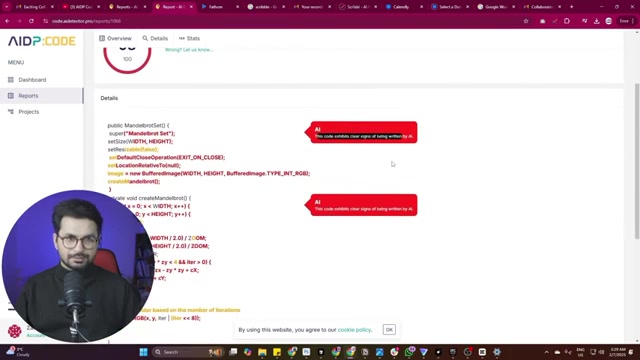Open the browser downloads icon
The width and height of the screenshot is (640, 360).
click(596, 21)
